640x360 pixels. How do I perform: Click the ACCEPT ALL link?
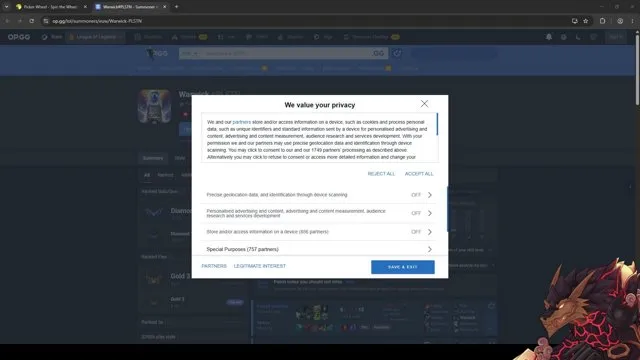419,174
